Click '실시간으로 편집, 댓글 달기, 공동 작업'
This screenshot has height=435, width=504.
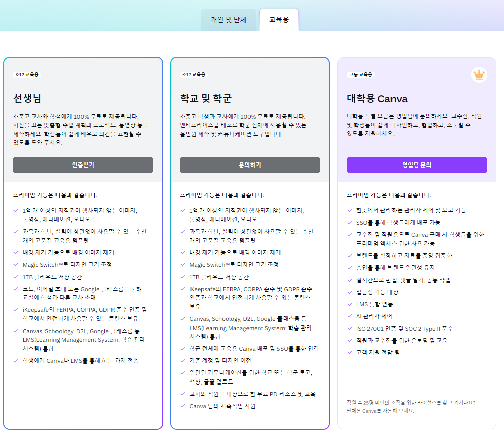(404, 280)
